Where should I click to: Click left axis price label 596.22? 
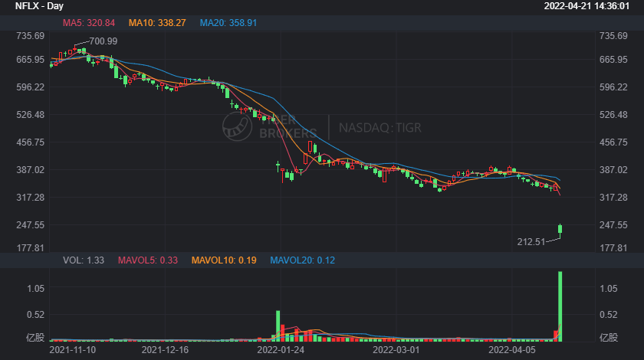tap(31, 87)
